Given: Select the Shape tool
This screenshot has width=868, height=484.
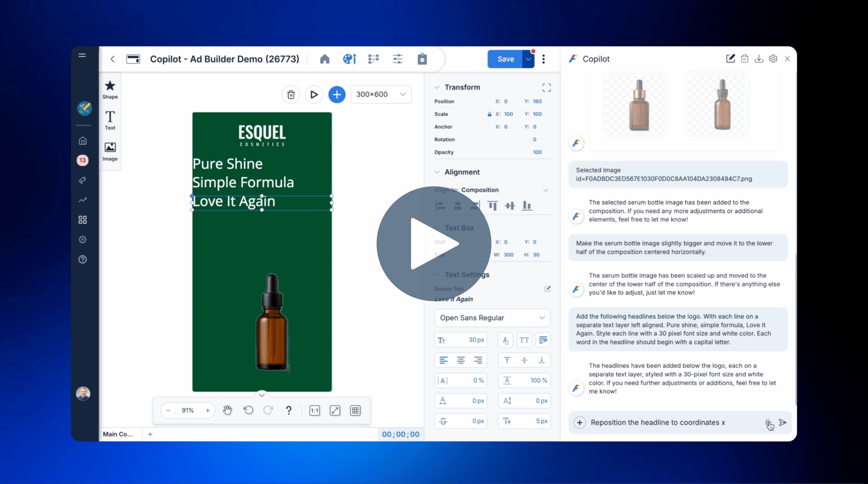Looking at the screenshot, I should coord(110,90).
